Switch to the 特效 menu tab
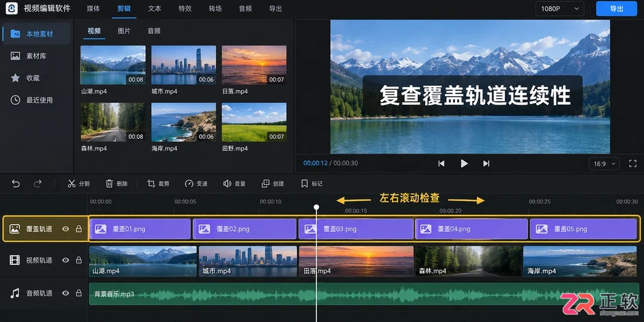 pos(185,8)
